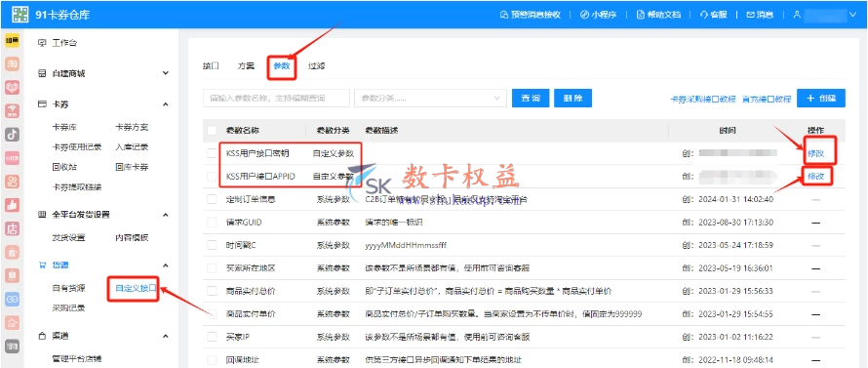Open the 小红书 red platform icon
This screenshot has height=368, width=868.
click(12, 158)
